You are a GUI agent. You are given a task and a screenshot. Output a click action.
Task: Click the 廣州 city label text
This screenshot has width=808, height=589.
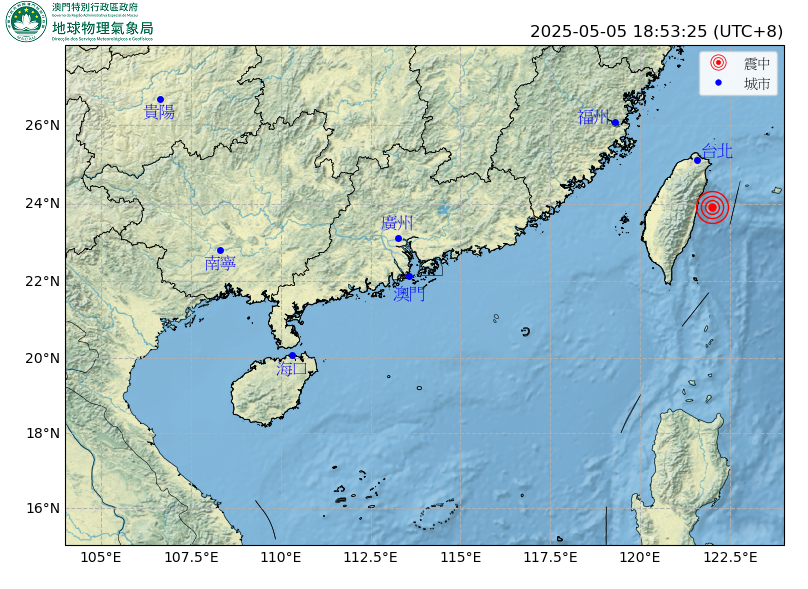point(397,223)
